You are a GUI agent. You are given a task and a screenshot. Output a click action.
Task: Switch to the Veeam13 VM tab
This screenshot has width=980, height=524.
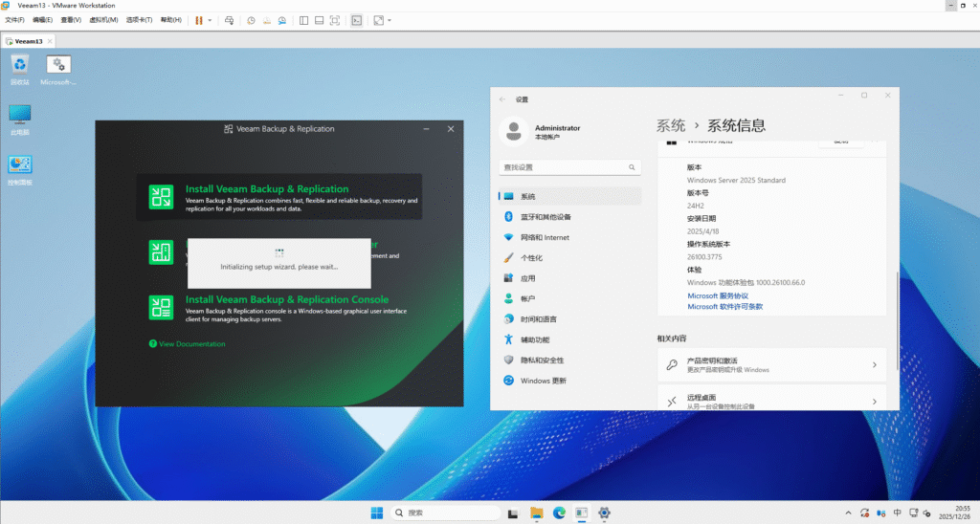pyautogui.click(x=29, y=41)
